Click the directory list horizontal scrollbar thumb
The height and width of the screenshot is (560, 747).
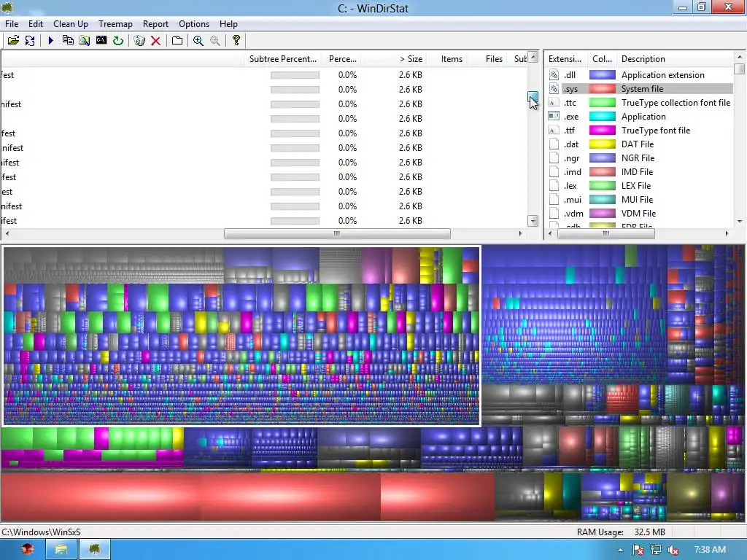[x=337, y=234]
